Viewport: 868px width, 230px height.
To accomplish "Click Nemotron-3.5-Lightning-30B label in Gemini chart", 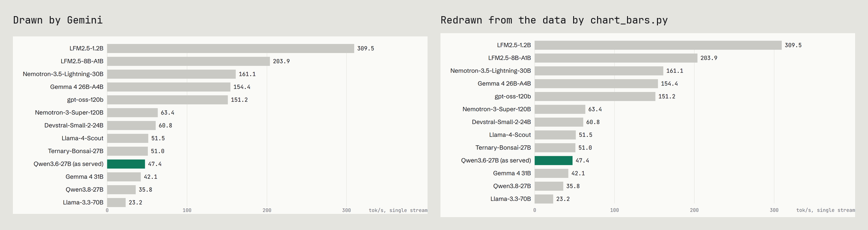I will pos(63,74).
